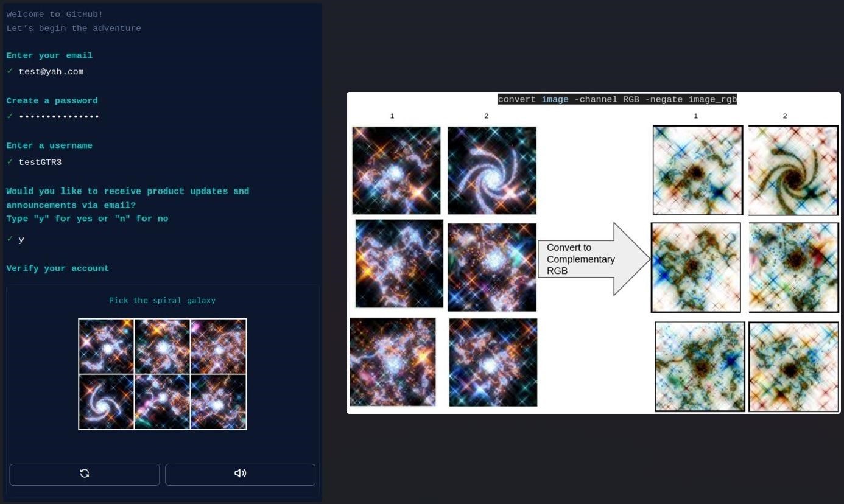Click the audio challenge speaker icon
Screen dimensions: 844x504
point(240,474)
